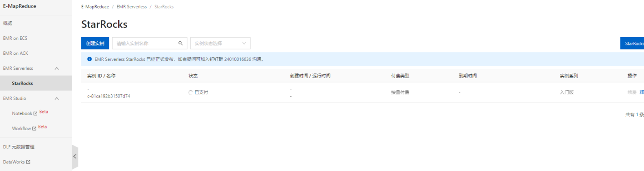Click the blue StarRocks button at right
Screen dimensions: 644x171
tap(632, 44)
